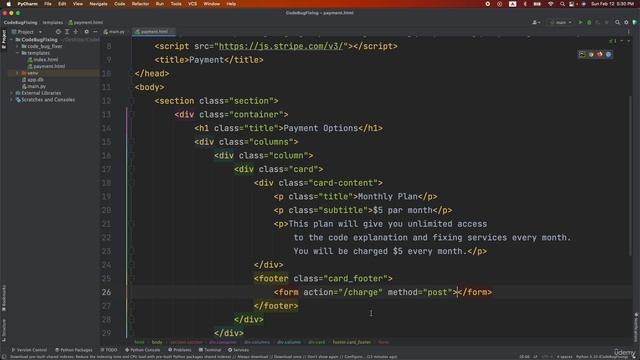Click footer.card_footer in element breadcrumb
640x360 pixels.
[351, 342]
